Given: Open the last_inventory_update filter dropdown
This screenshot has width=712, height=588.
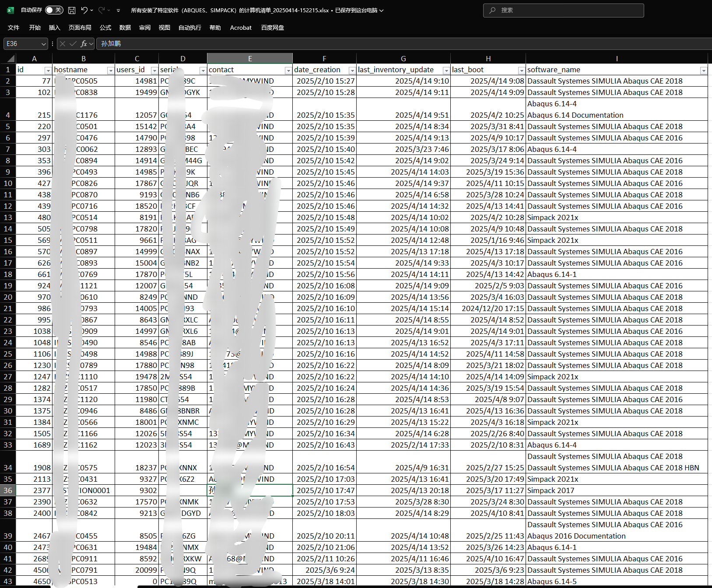Looking at the screenshot, I should click(446, 70).
